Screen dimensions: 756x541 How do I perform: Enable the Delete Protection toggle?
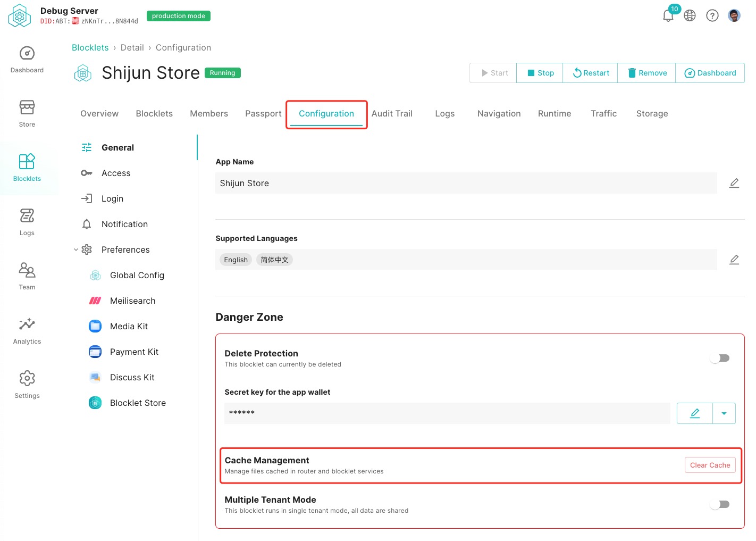[720, 359]
